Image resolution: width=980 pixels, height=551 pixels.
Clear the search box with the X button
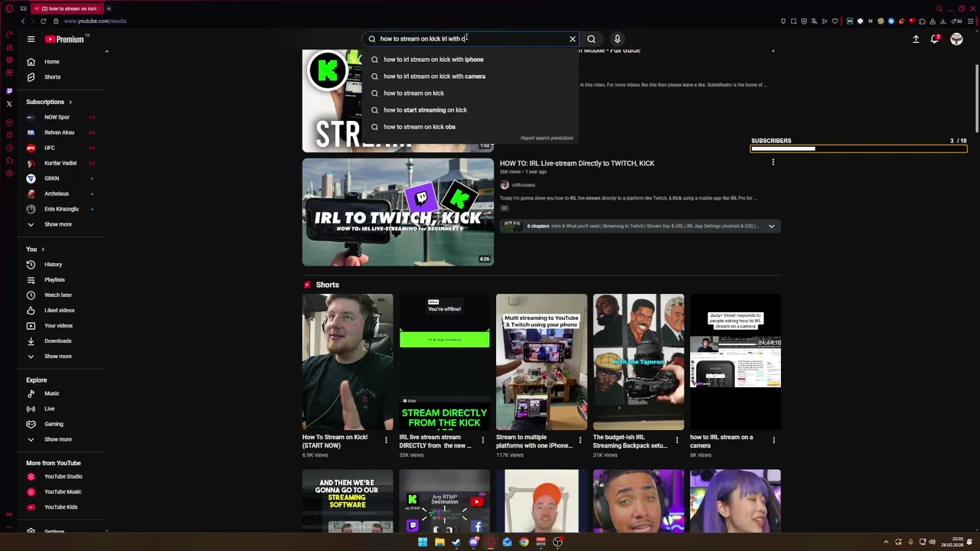pyautogui.click(x=572, y=39)
